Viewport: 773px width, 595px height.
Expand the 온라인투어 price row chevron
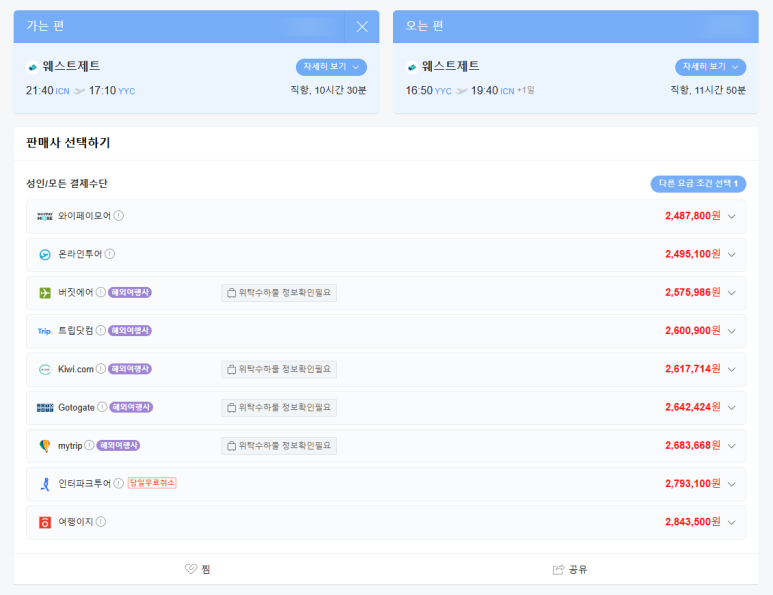[x=732, y=255]
